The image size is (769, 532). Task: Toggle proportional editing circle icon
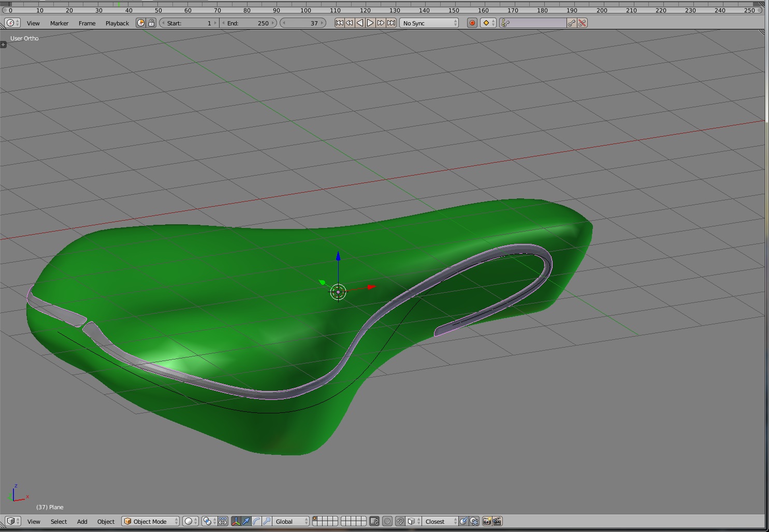387,521
